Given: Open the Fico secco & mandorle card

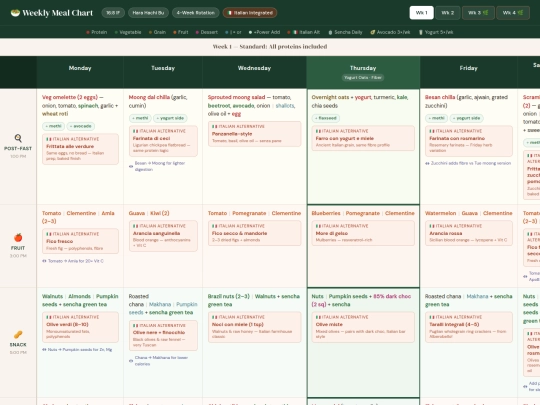Looking at the screenshot, I should (x=255, y=233).
